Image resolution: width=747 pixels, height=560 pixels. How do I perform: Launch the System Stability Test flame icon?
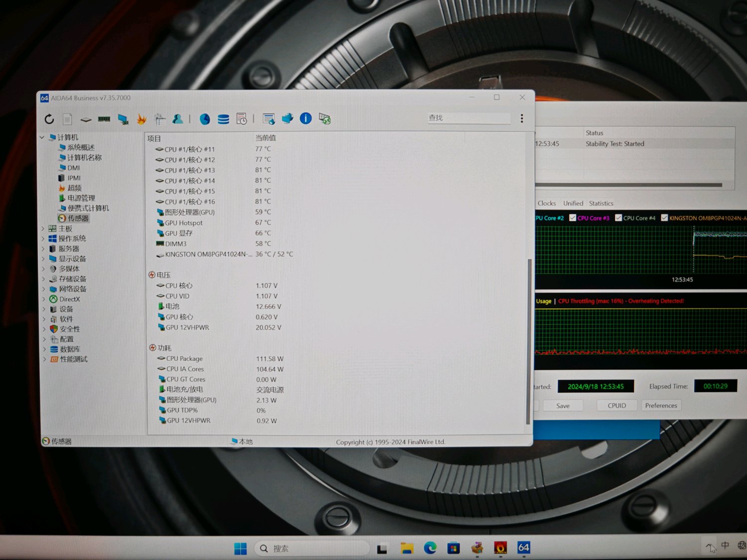coord(141,119)
